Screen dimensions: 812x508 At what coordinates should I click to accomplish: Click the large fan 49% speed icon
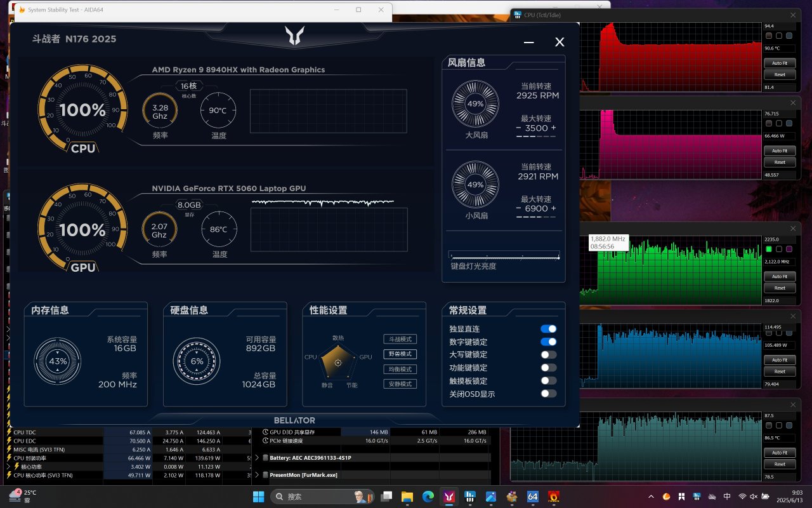pyautogui.click(x=475, y=104)
